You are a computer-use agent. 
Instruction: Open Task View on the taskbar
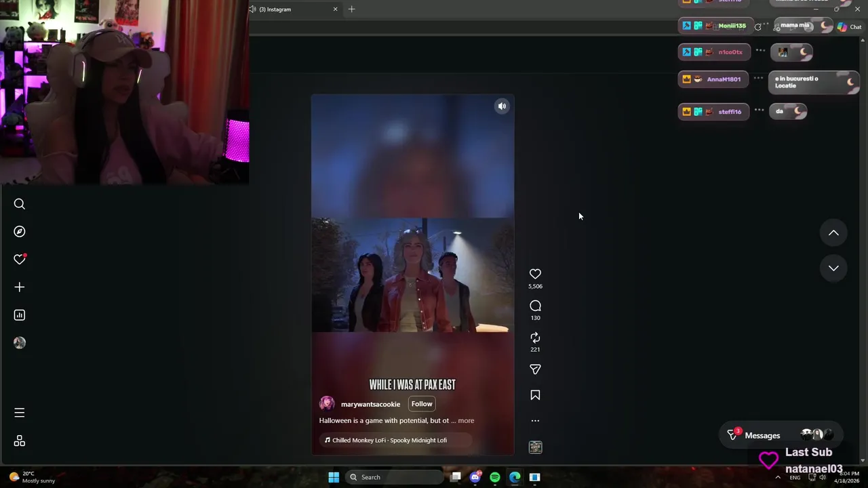pos(456,477)
